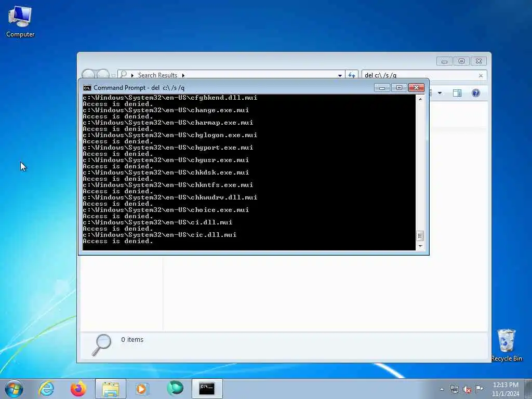Click Command Prompt scrollbar down arrow
Viewport: 532px width, 399px height.
(420, 246)
